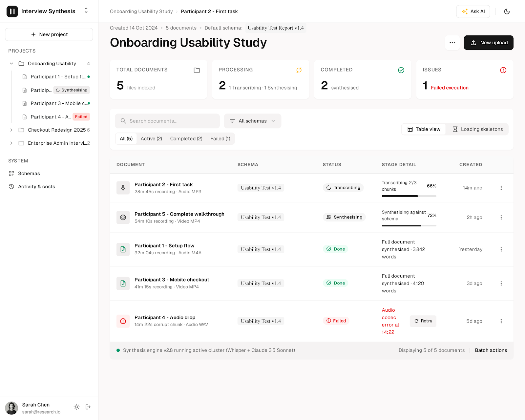This screenshot has height=420, width=525.
Task: Switch to Table view
Action: tap(424, 129)
